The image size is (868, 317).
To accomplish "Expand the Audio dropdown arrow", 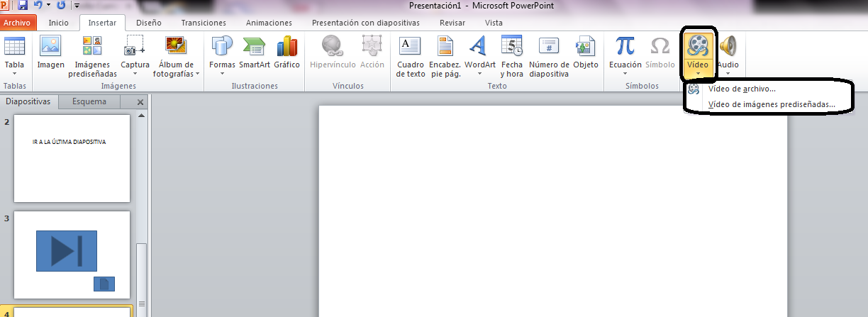I will (728, 73).
